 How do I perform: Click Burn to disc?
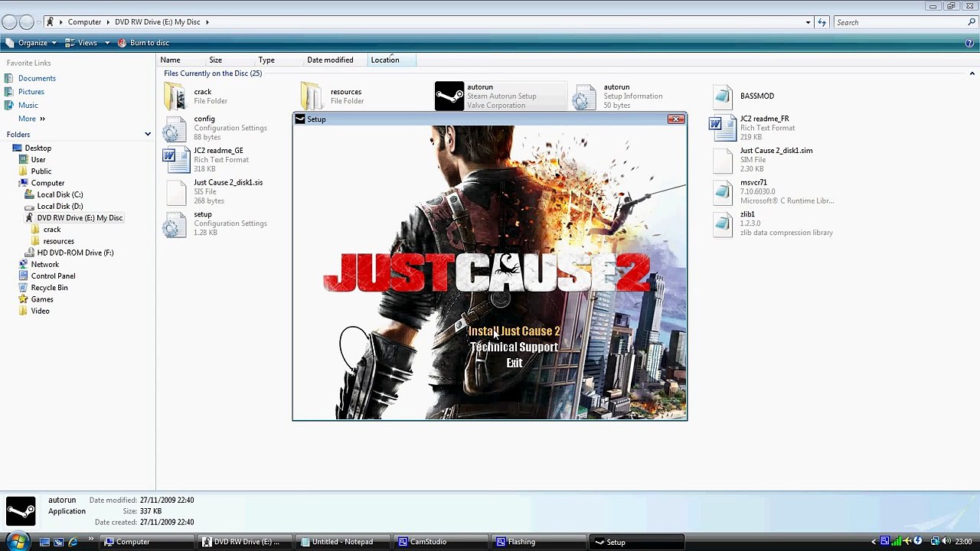tap(143, 43)
